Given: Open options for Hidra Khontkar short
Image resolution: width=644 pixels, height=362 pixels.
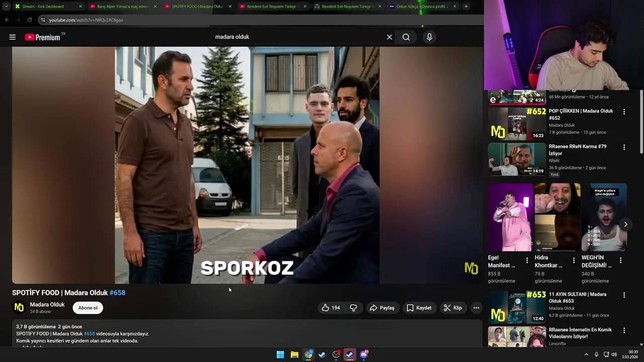Looking at the screenshot, I should click(574, 260).
